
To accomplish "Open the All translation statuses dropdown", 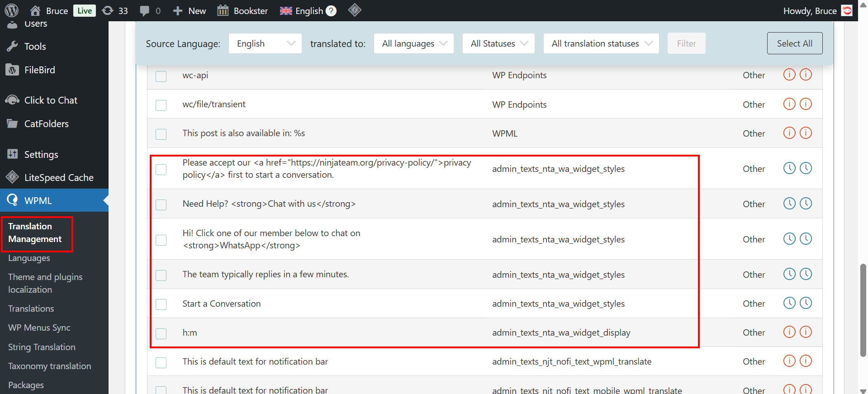I will pyautogui.click(x=601, y=43).
